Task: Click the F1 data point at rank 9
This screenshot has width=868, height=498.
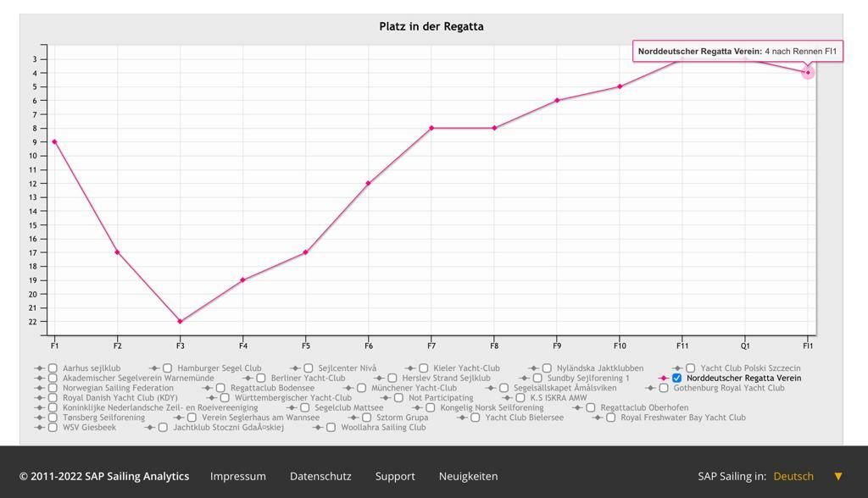Action: (x=54, y=142)
